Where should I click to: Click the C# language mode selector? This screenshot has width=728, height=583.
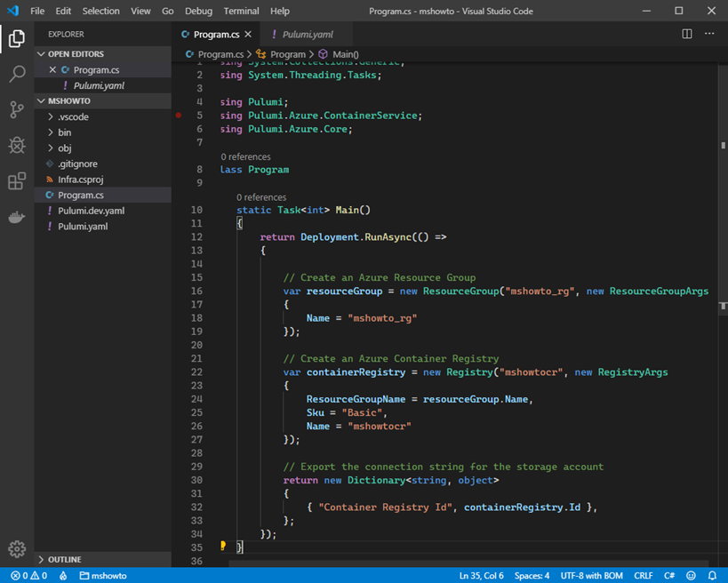tap(669, 576)
